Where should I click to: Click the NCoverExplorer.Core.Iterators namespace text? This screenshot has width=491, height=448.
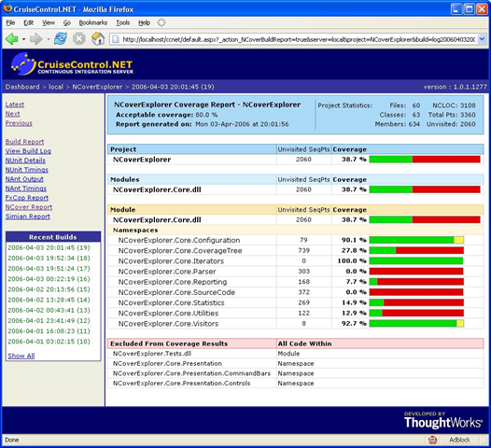coord(171,260)
